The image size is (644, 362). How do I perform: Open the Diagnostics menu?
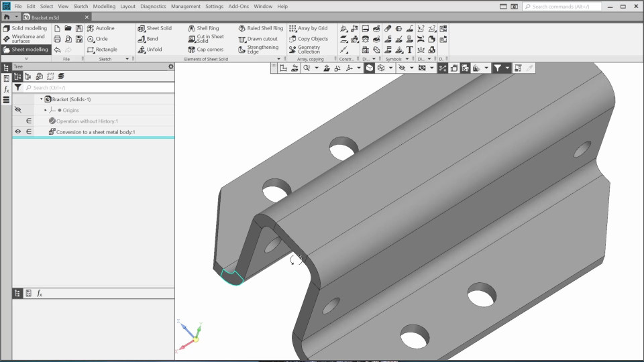click(153, 6)
